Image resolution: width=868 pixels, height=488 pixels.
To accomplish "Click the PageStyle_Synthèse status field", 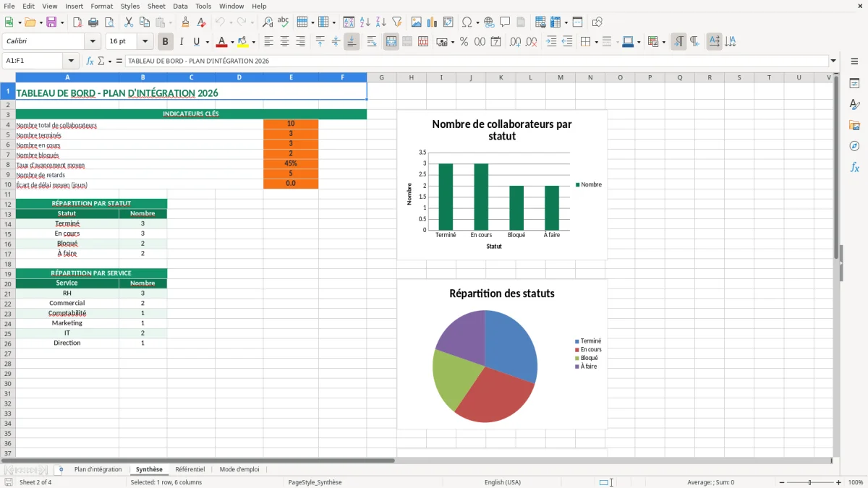I will (315, 482).
